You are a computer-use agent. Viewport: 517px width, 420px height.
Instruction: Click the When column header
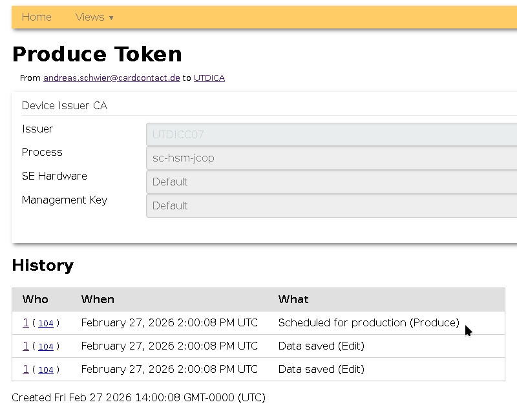tap(98, 299)
